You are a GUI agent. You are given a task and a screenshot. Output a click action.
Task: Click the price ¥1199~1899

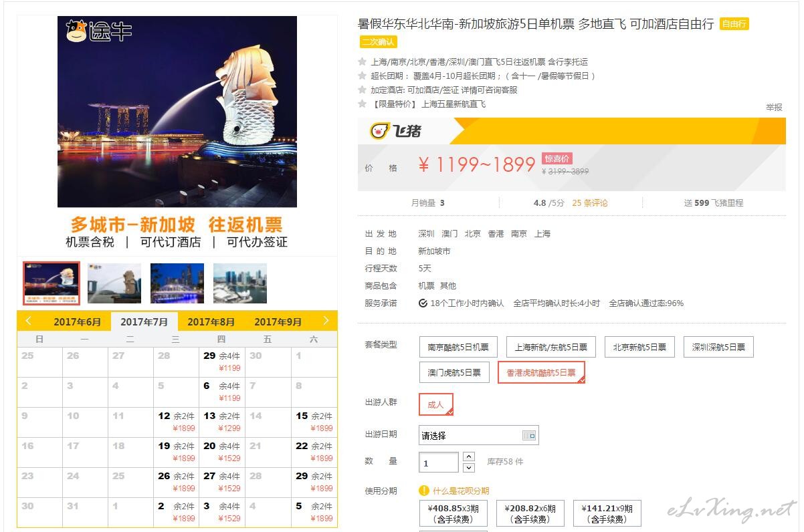coord(477,164)
